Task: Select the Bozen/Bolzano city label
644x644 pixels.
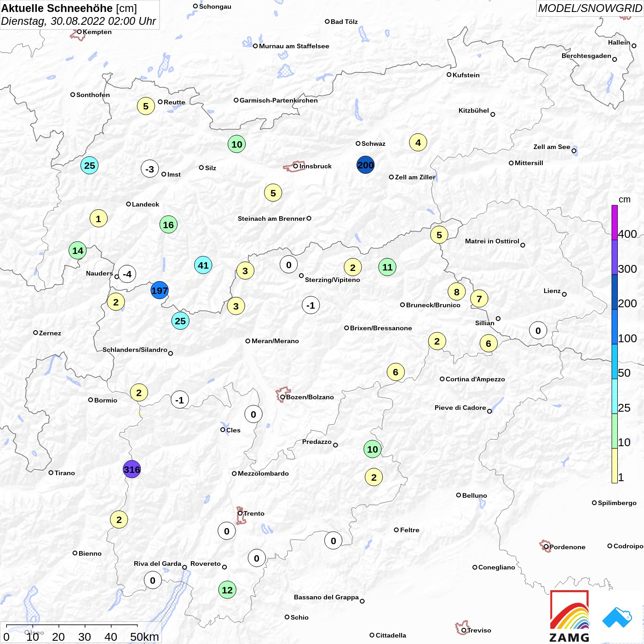Action: [x=310, y=397]
